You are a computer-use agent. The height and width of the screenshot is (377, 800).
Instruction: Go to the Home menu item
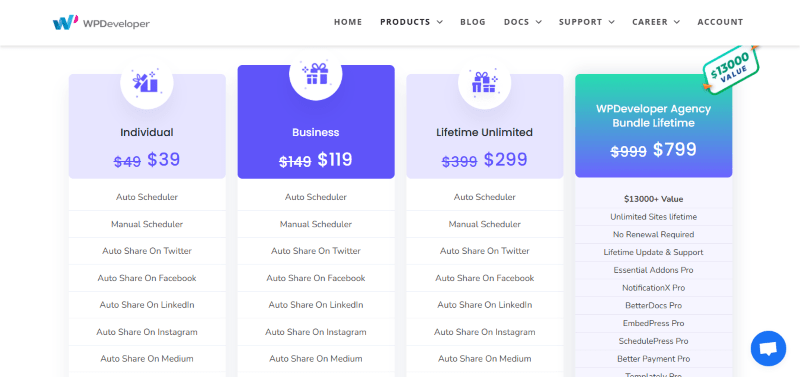tap(348, 22)
